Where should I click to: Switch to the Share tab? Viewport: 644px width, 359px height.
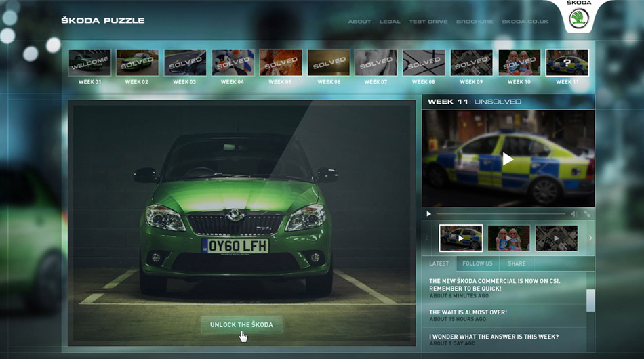pos(517,263)
